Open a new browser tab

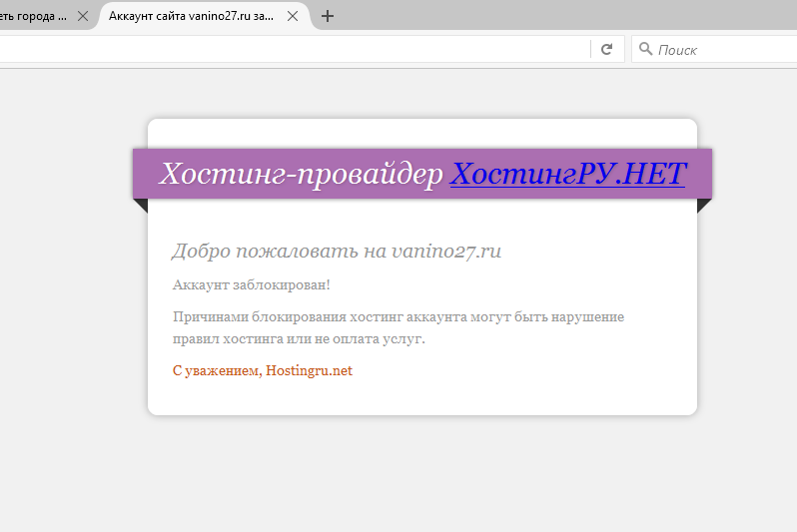328,16
